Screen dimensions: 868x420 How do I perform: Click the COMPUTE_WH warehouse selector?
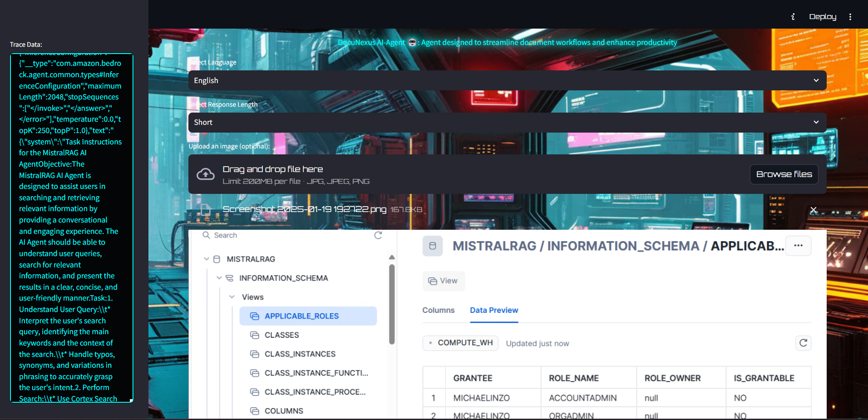(x=460, y=343)
